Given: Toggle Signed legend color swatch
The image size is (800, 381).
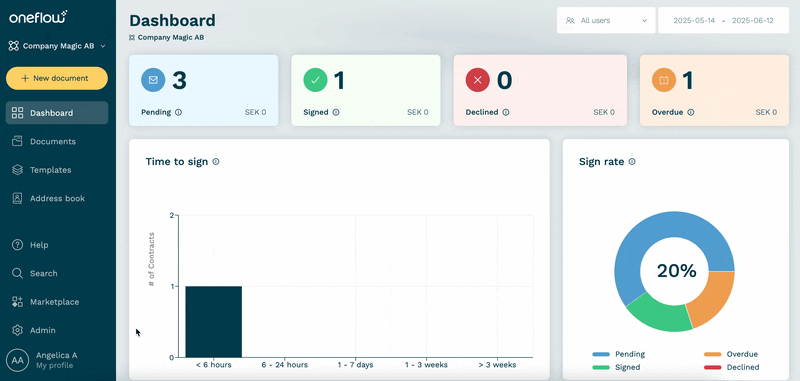Looking at the screenshot, I should point(601,367).
